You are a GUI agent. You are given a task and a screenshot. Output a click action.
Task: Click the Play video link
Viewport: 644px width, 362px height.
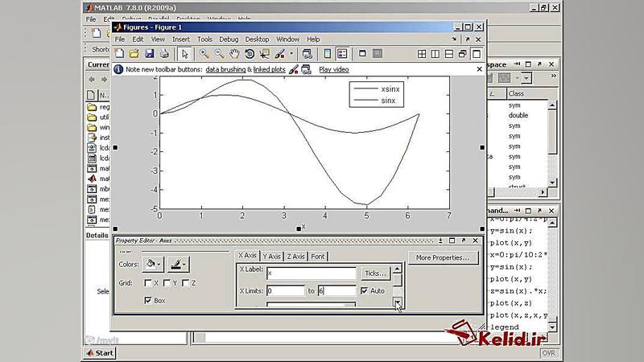point(334,70)
